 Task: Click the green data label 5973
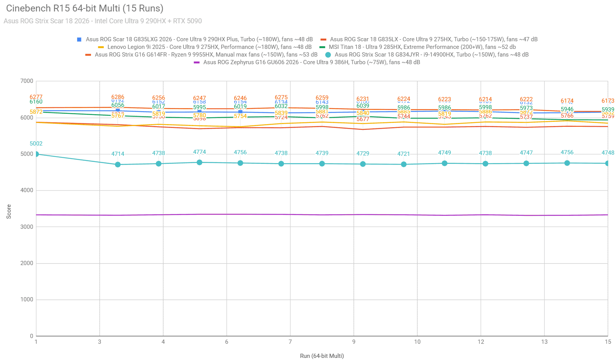pos(526,108)
